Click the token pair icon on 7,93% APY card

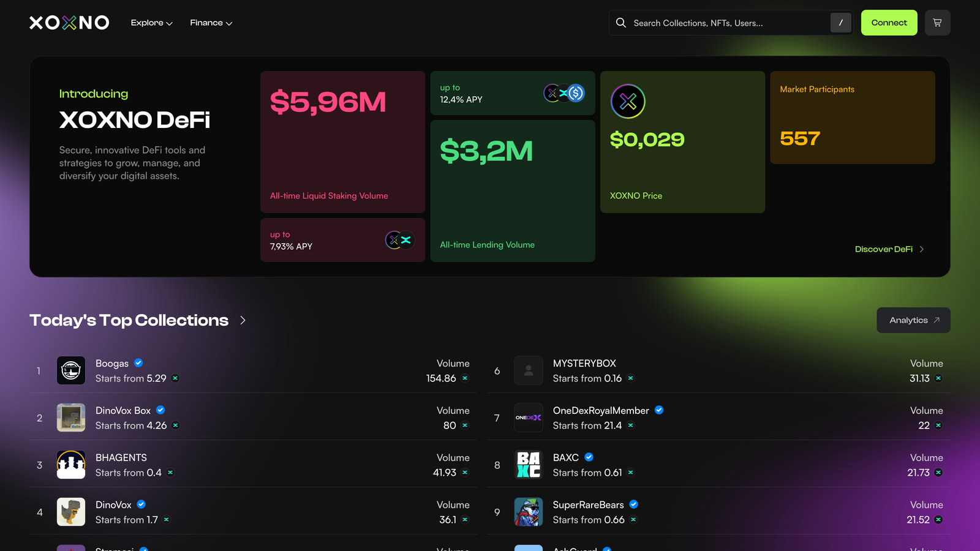pyautogui.click(x=399, y=240)
